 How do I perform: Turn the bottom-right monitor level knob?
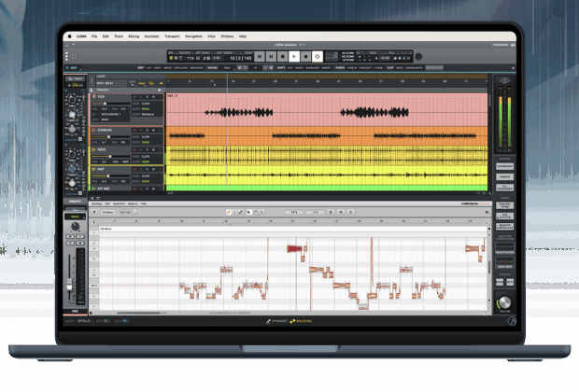point(504,304)
